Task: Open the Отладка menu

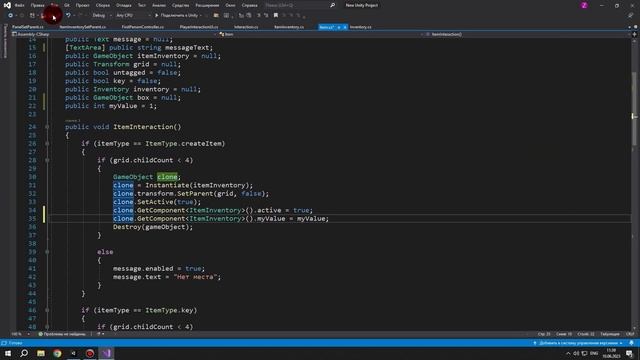Action: pos(123,5)
